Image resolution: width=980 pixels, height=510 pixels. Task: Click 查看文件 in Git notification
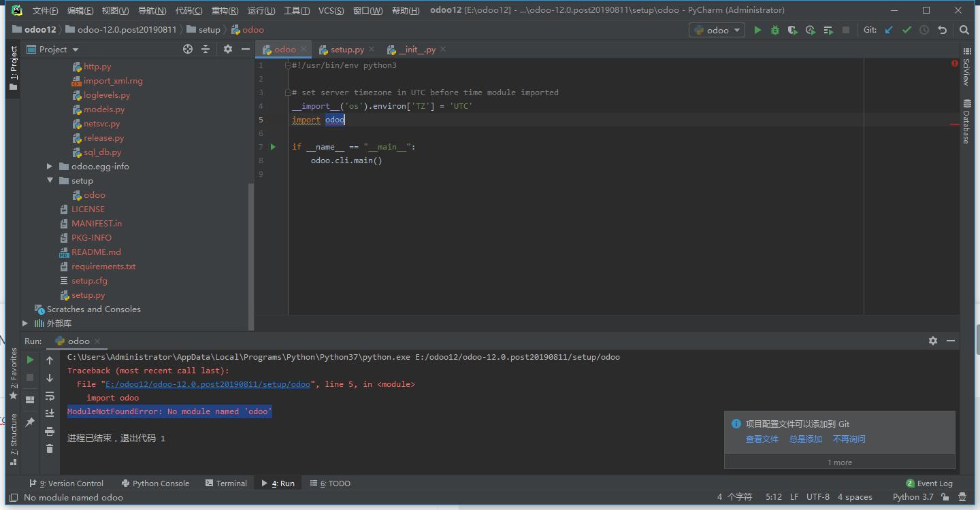(x=762, y=439)
